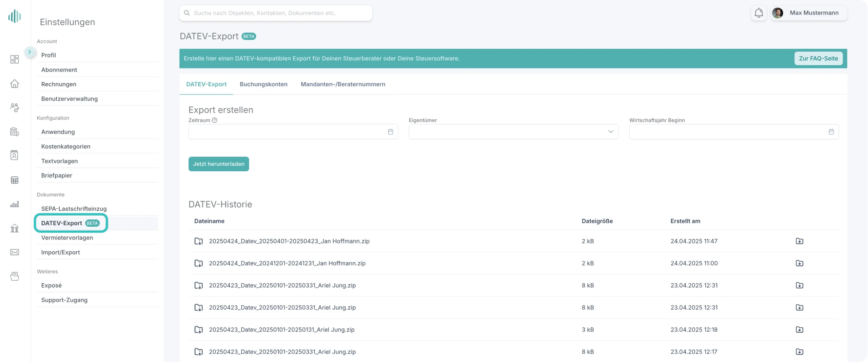Open the tenant profile document icon
The image size is (868, 362).
(x=15, y=155)
